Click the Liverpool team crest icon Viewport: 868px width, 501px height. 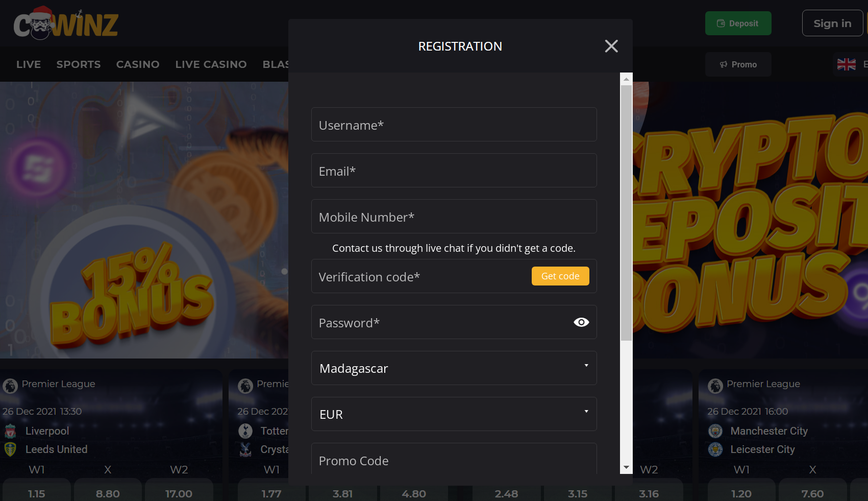[10, 432]
